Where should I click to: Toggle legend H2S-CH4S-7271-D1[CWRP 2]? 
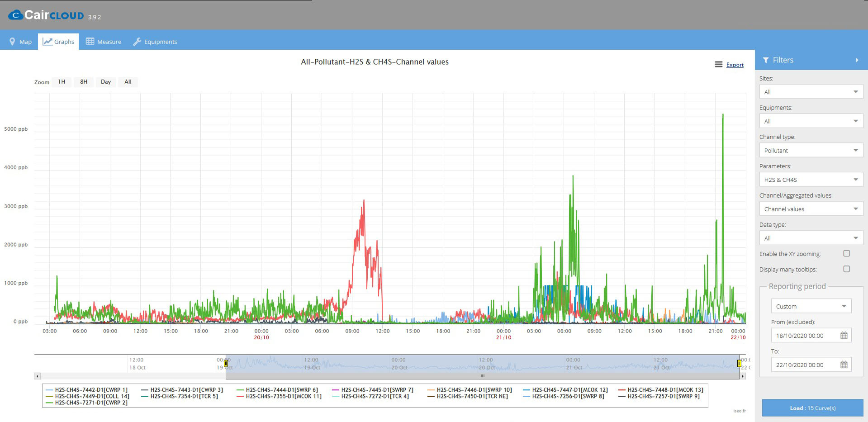pyautogui.click(x=86, y=403)
